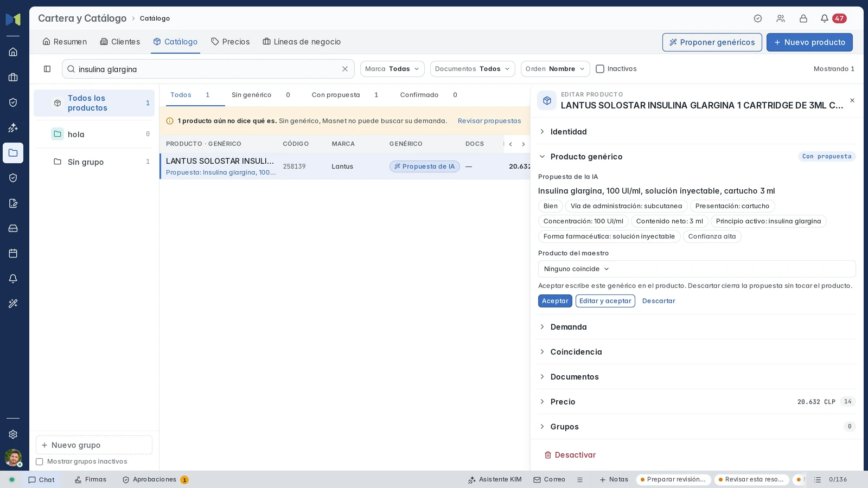This screenshot has height=488, width=868.
Task: Click Editar y aceptar button
Action: [605, 301]
